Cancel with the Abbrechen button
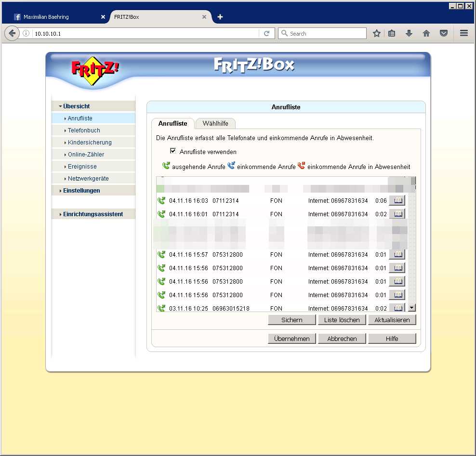Image resolution: width=476 pixels, height=456 pixels. (x=342, y=339)
